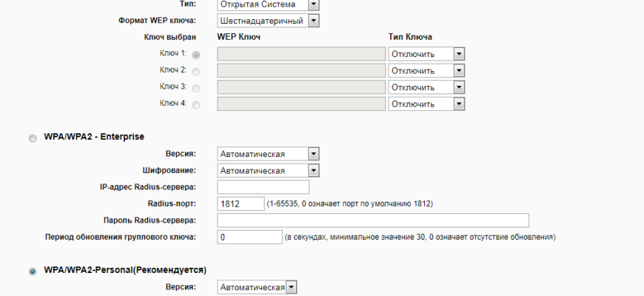Click the Период обновления группового ключа field
The height and width of the screenshot is (296, 644).
pos(249,238)
